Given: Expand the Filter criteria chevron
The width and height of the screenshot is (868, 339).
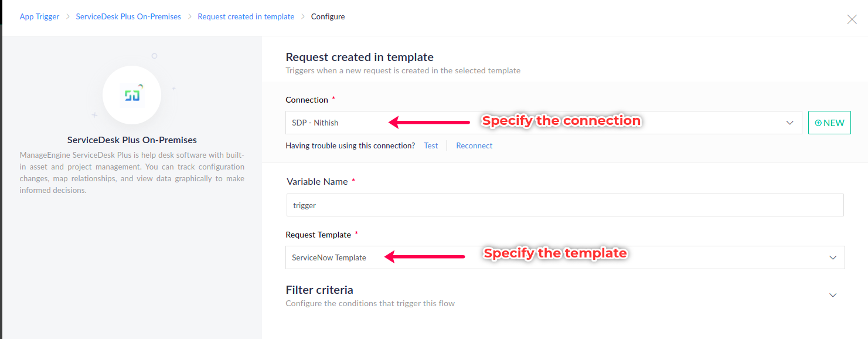Looking at the screenshot, I should pyautogui.click(x=833, y=295).
